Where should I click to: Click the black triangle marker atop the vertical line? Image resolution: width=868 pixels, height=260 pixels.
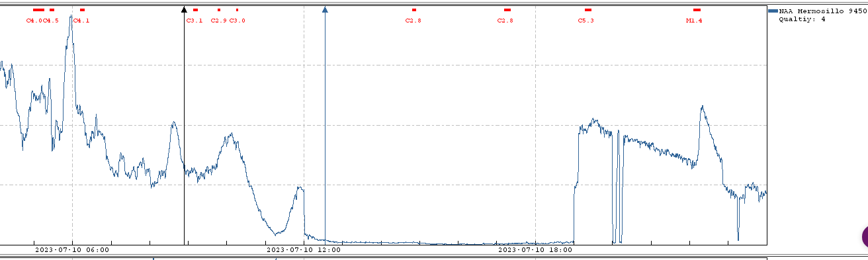coord(184,9)
